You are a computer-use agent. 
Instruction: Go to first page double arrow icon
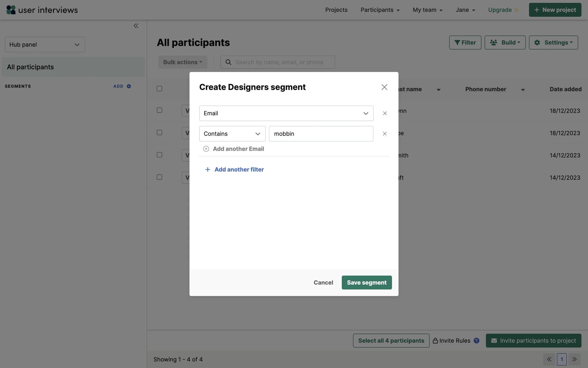(549, 359)
